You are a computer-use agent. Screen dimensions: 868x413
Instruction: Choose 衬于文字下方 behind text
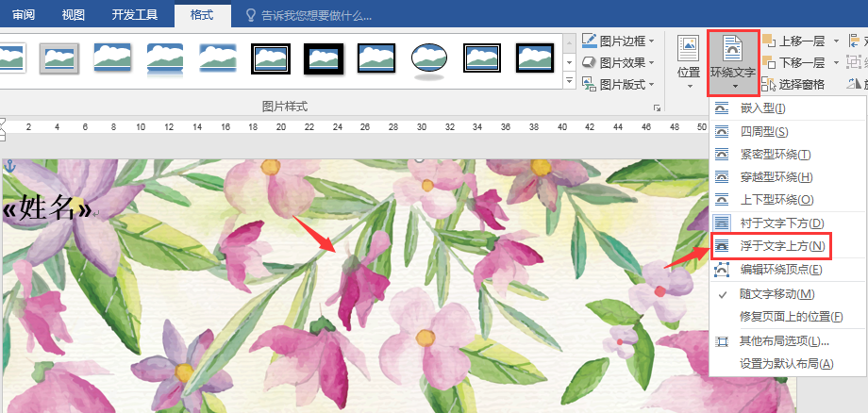tap(788, 223)
